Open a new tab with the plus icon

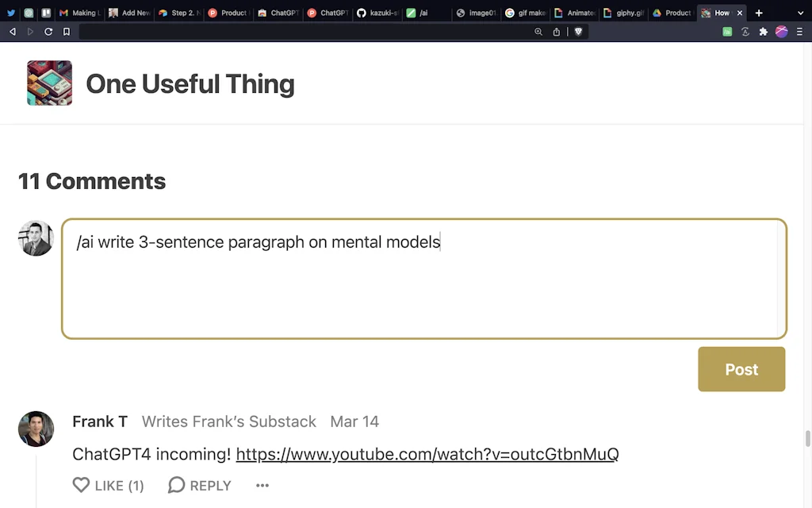(759, 13)
